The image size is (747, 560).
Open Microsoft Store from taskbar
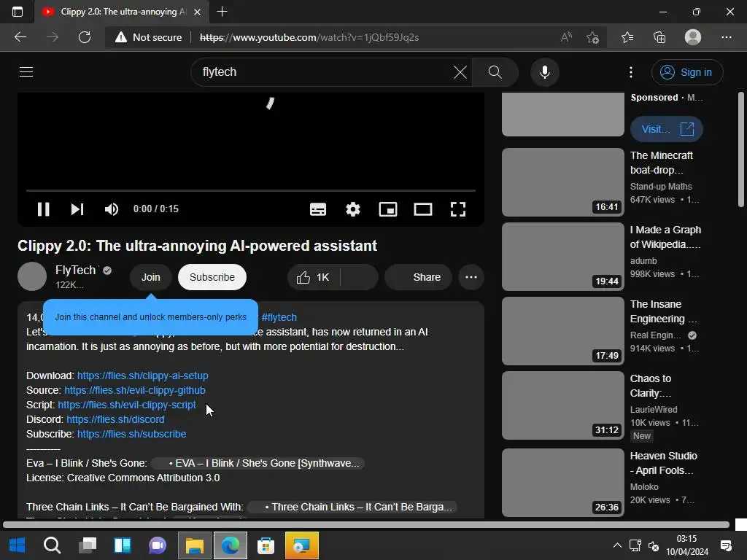point(266,545)
